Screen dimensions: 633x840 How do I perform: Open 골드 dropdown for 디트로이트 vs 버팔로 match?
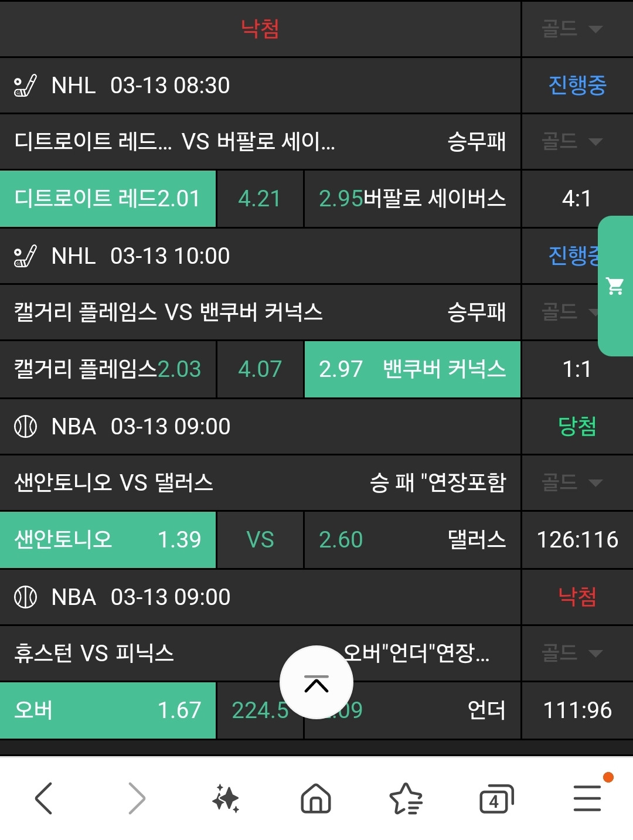(x=572, y=141)
